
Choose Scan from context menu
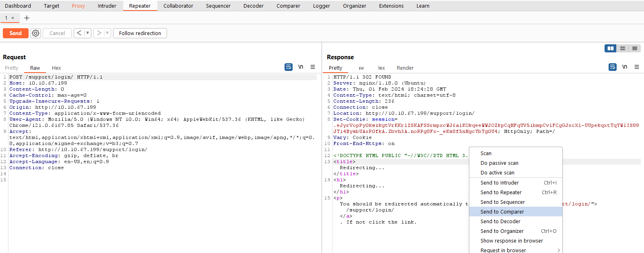click(516, 153)
